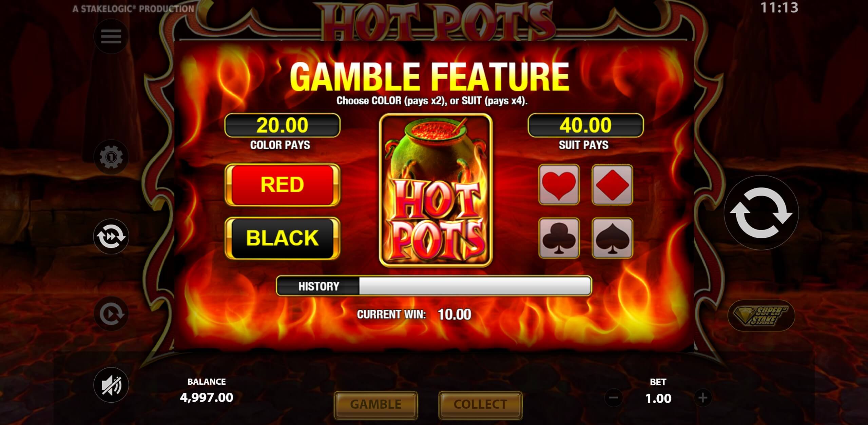Bet on BLACK color

282,238
